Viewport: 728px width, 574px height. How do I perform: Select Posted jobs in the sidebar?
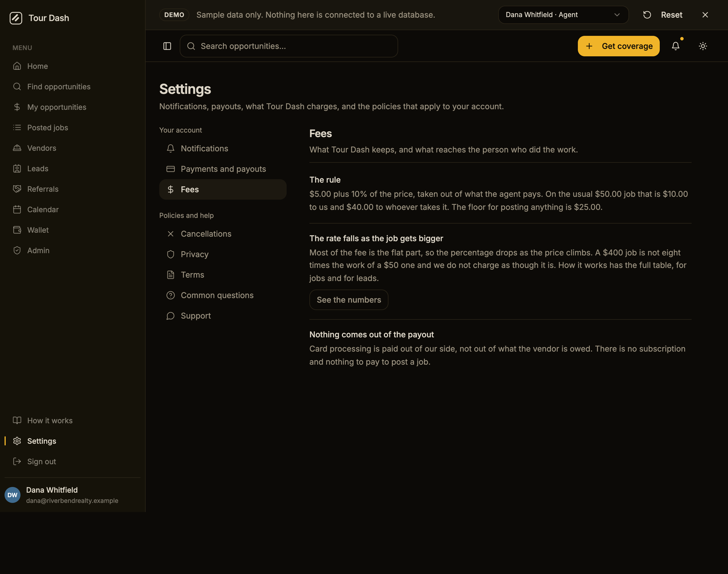[72, 128]
